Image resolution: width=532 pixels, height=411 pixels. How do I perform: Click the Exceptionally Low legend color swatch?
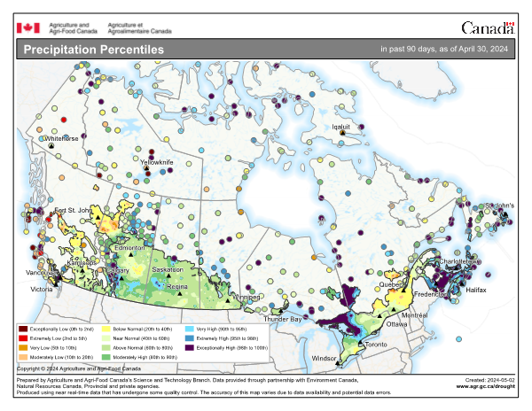click(x=24, y=329)
